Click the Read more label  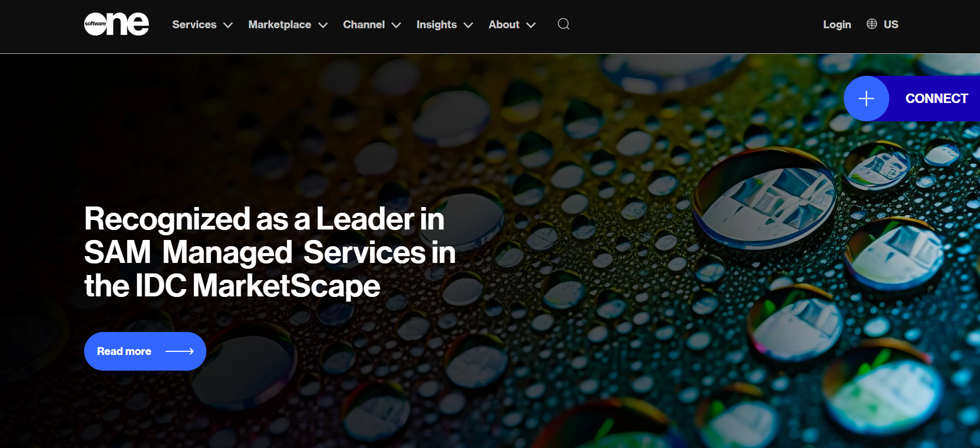[124, 351]
